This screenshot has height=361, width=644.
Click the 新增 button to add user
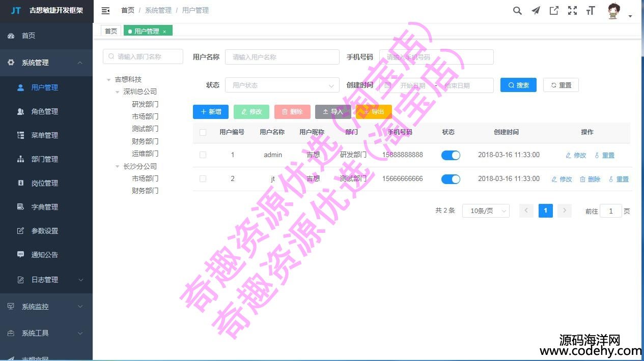(211, 112)
